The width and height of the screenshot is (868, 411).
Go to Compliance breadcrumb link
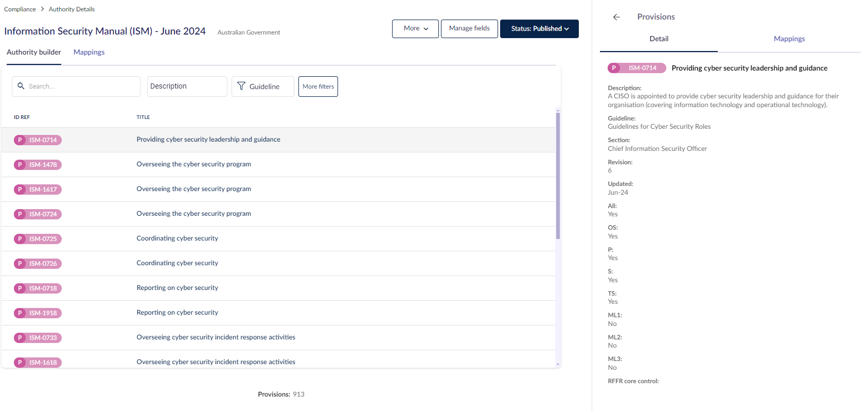[x=20, y=9]
